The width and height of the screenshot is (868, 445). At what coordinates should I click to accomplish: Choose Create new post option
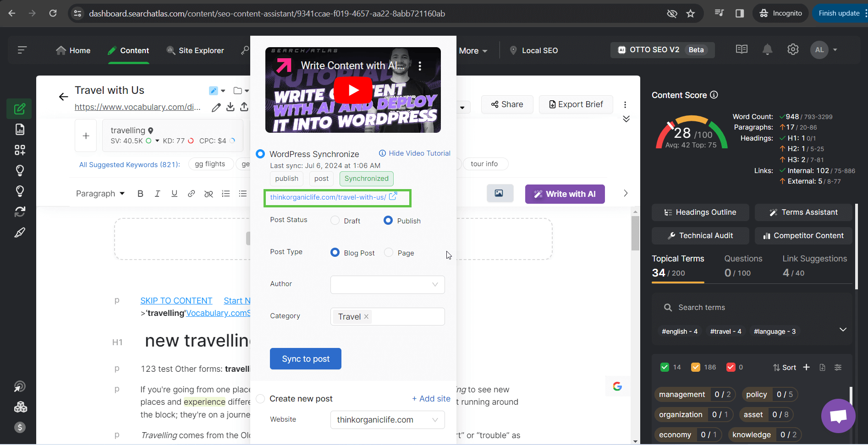coord(260,398)
